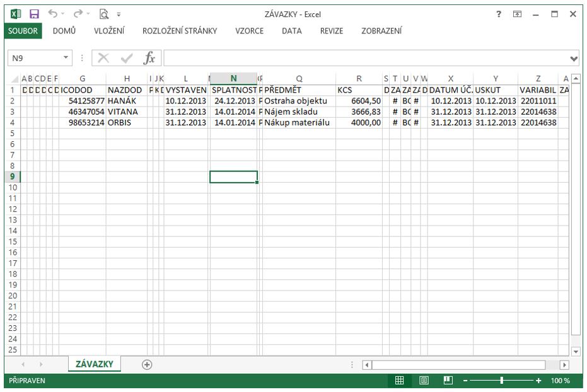
Task: Select row 1 header
Action: [13, 90]
